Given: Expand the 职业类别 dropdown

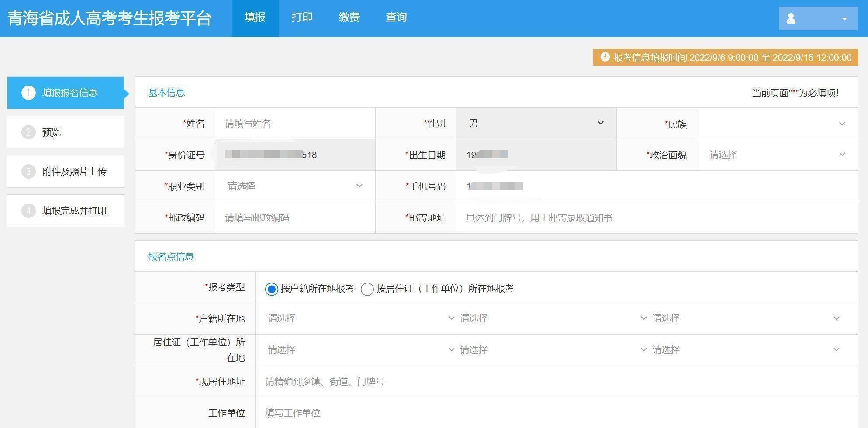Looking at the screenshot, I should coord(295,186).
